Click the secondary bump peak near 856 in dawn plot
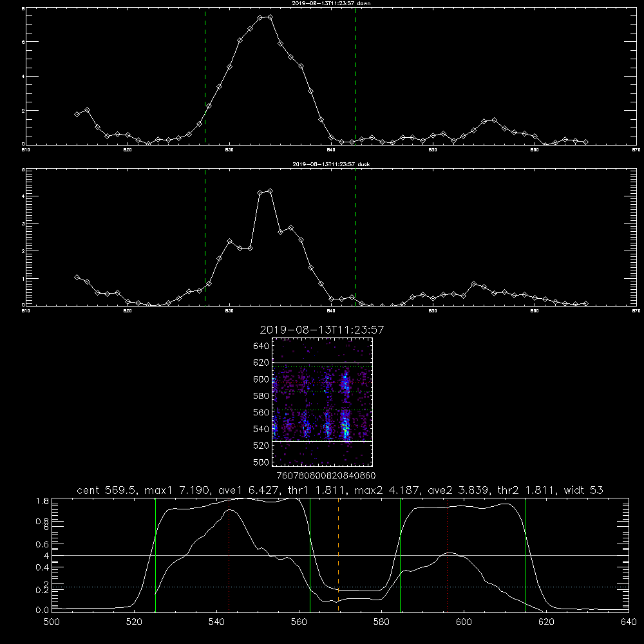644x644 pixels. [x=494, y=120]
